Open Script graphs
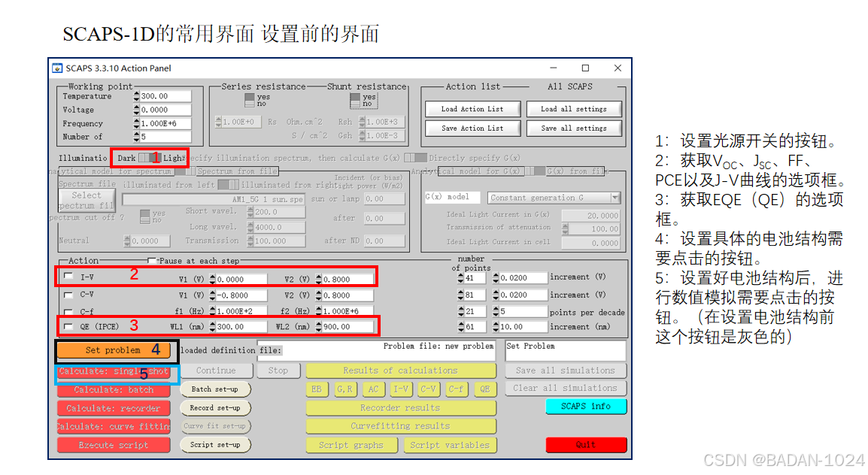868x475 pixels. coord(351,445)
